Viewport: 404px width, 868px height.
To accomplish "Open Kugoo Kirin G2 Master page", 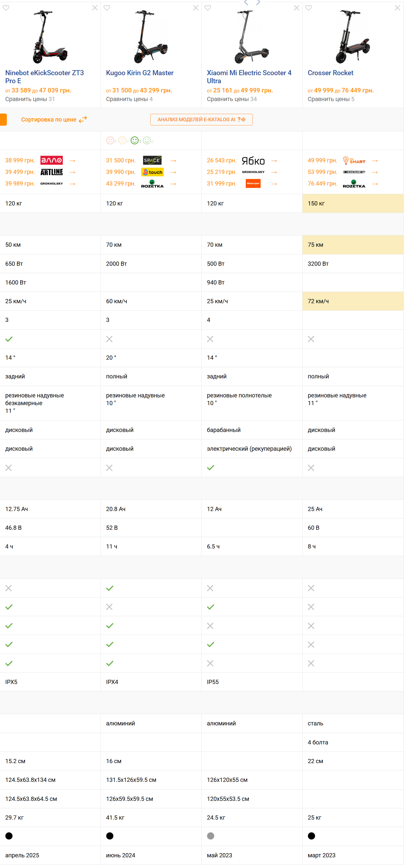I will [140, 73].
